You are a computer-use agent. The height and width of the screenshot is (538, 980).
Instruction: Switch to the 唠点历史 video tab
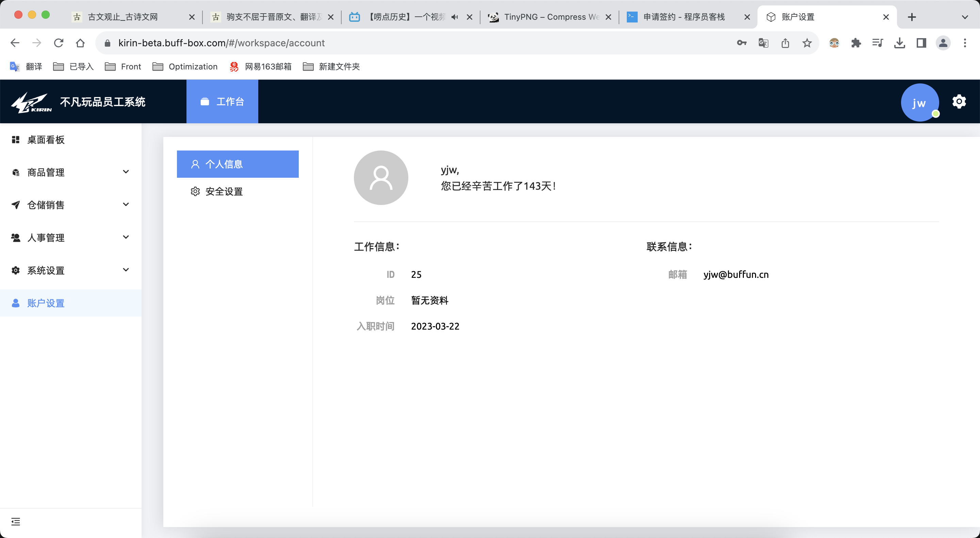(411, 17)
